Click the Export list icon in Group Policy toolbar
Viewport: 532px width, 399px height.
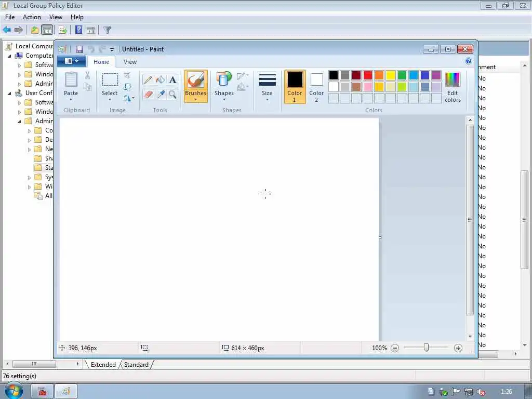pos(63,30)
